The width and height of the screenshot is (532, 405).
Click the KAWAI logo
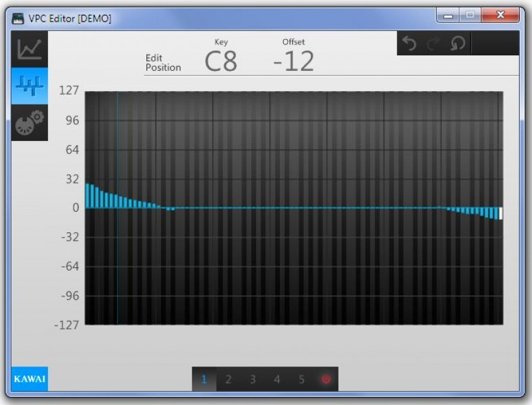point(30,379)
